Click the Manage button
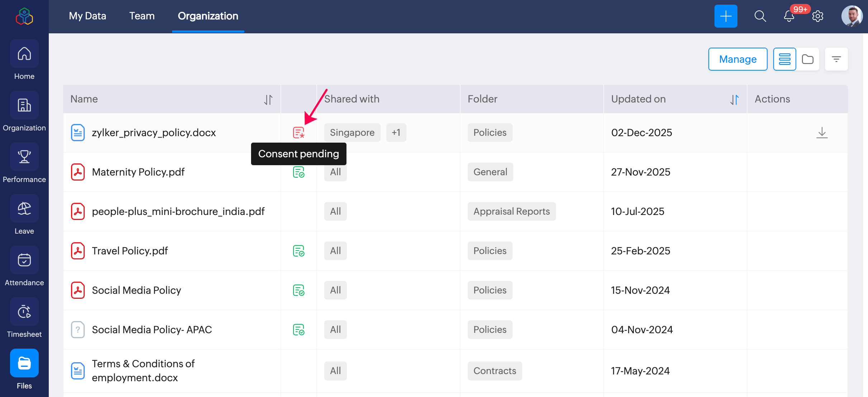The width and height of the screenshot is (868, 397). coord(738,59)
